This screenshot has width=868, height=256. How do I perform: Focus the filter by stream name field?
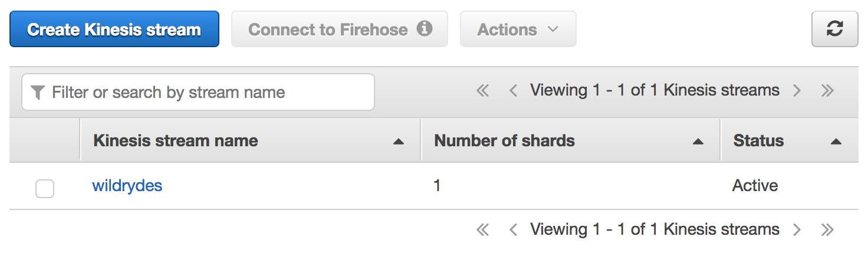198,92
